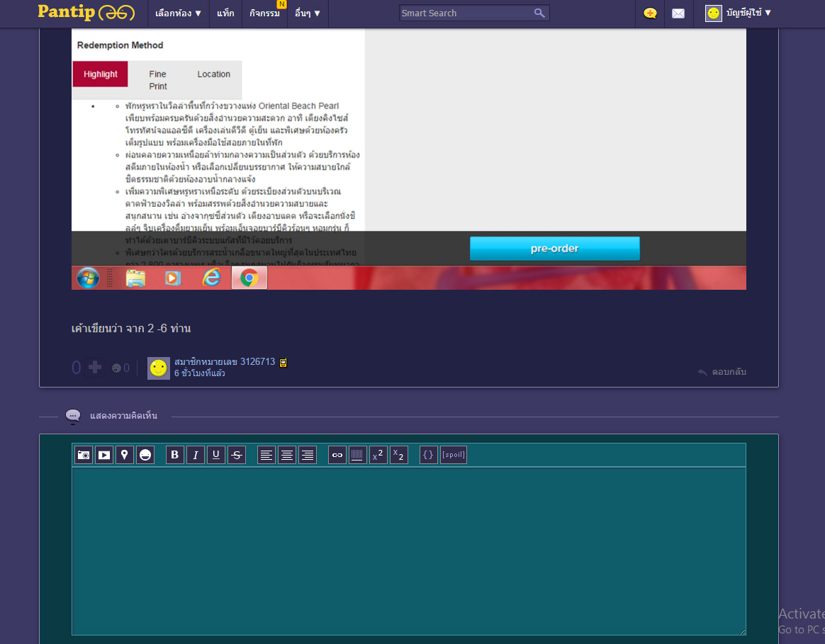Toggle strikethrough formatting

pyautogui.click(x=237, y=455)
